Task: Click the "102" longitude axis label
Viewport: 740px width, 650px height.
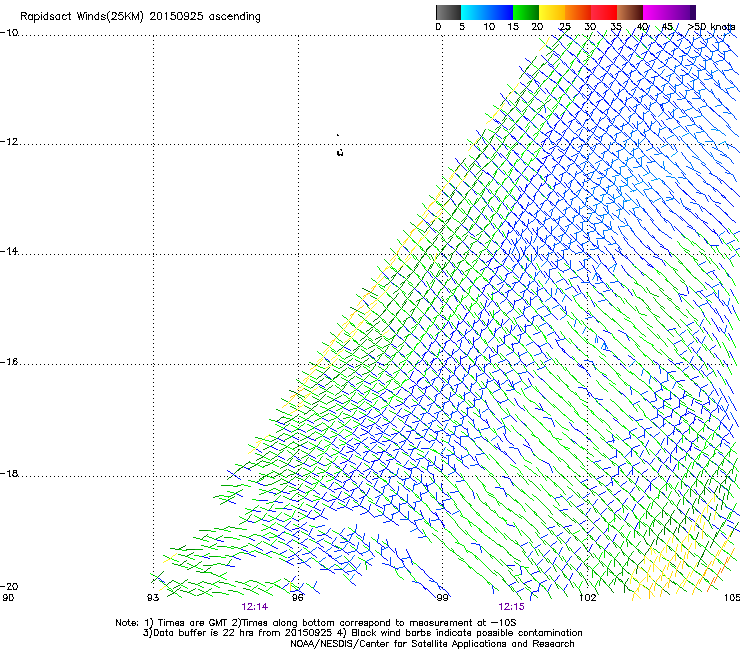Action: pyautogui.click(x=588, y=598)
